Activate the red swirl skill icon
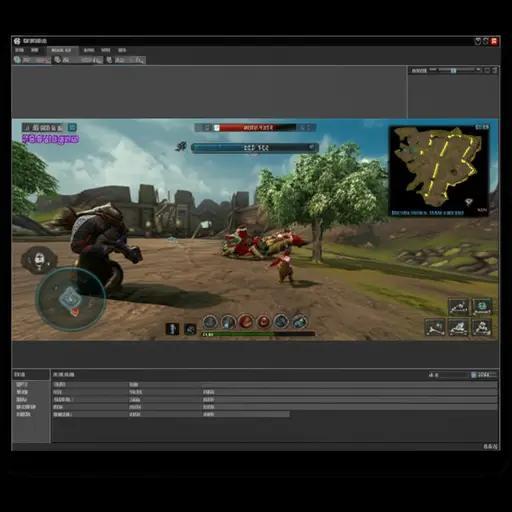 click(263, 322)
